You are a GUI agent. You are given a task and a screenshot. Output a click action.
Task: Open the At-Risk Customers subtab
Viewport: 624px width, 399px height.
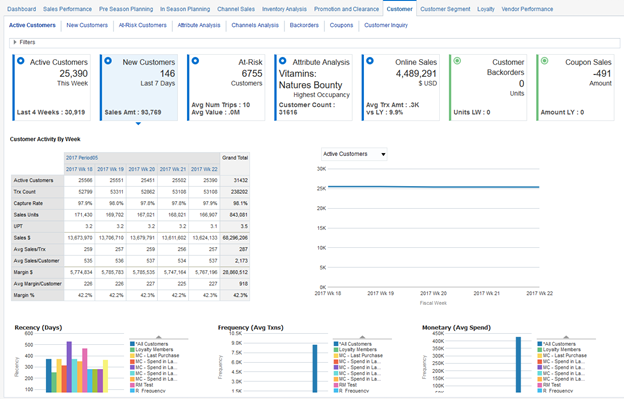click(x=142, y=25)
